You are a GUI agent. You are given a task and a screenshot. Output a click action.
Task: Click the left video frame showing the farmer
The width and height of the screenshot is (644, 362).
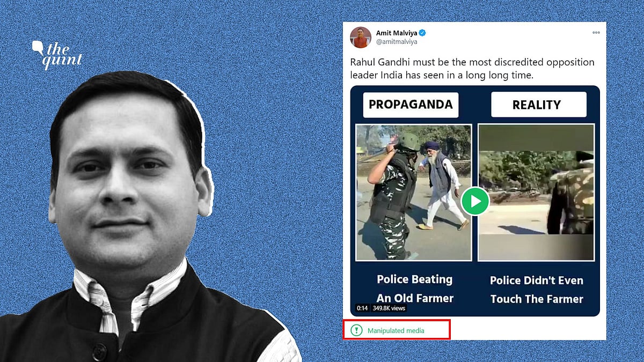click(414, 192)
